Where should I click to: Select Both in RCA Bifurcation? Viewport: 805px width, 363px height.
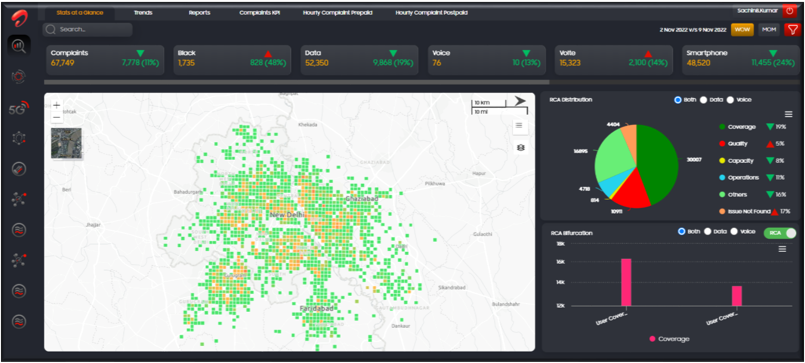[682, 232]
